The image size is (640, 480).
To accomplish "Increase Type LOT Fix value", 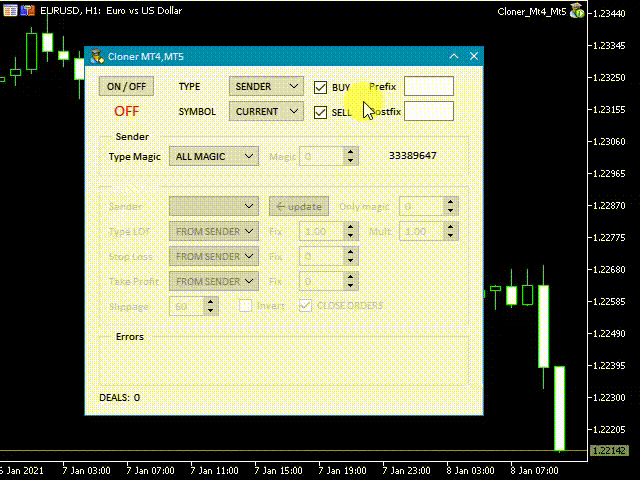I will coord(351,227).
